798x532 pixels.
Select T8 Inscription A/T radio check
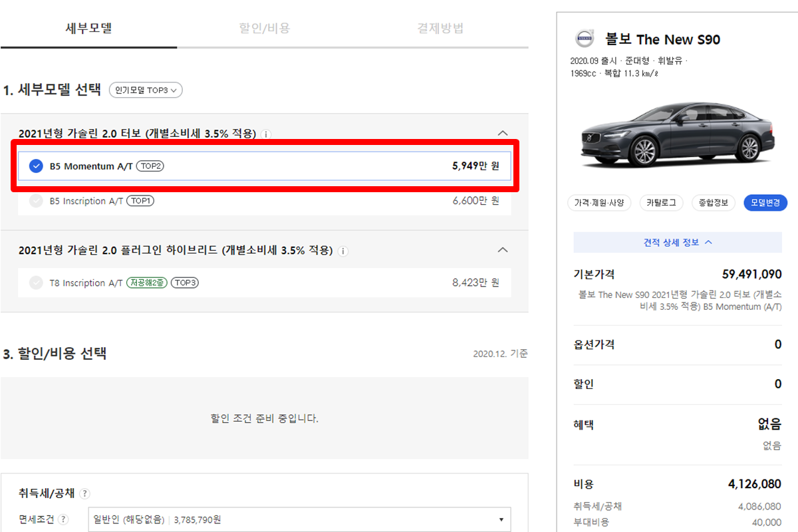click(x=36, y=283)
